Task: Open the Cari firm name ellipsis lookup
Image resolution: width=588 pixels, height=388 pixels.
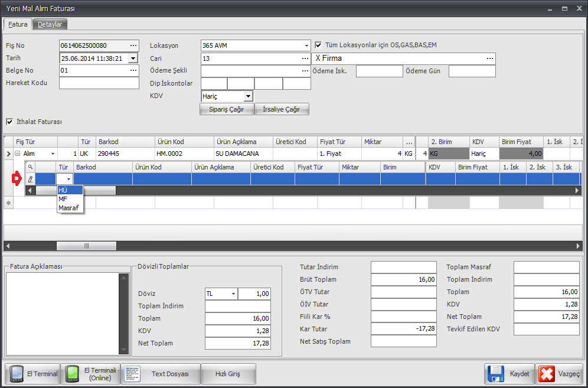Action: point(489,58)
